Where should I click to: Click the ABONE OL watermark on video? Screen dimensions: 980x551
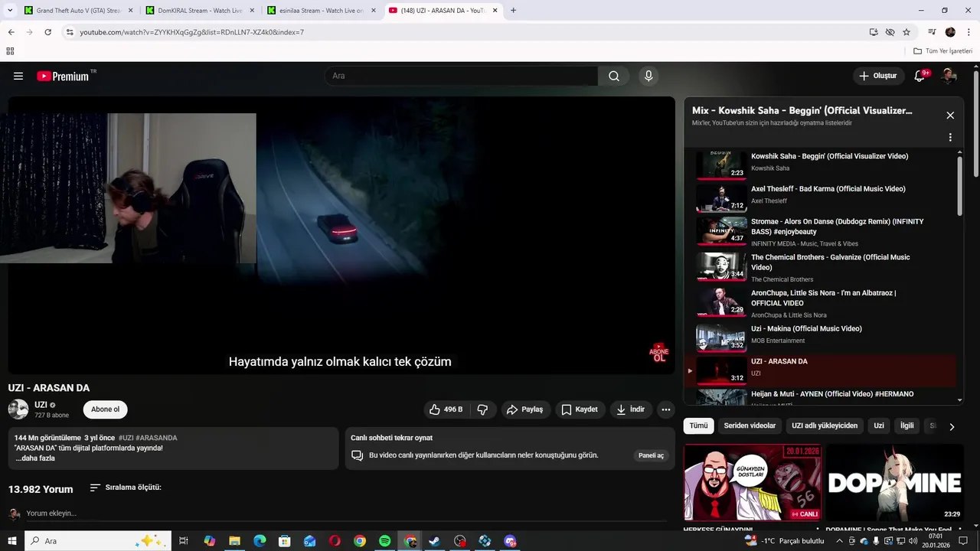(658, 352)
